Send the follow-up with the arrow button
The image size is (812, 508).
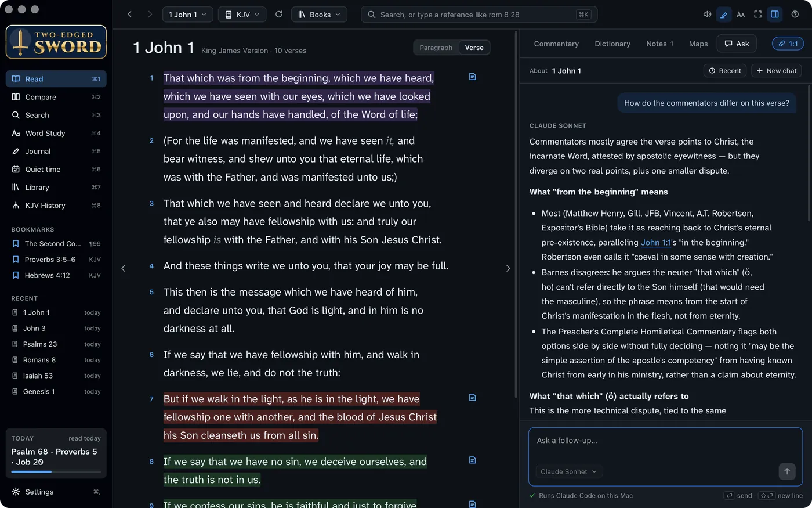coord(787,471)
